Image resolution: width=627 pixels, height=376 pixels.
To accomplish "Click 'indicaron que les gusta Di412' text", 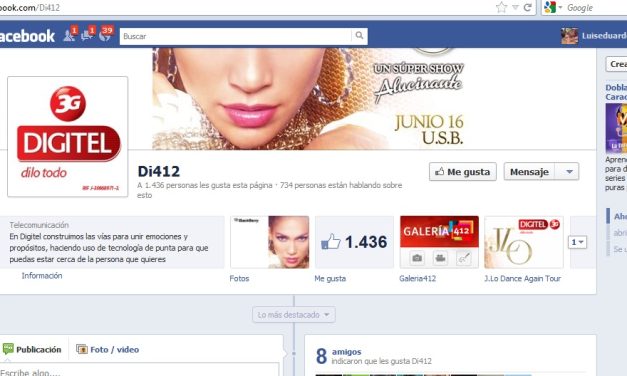I will click(x=381, y=361).
